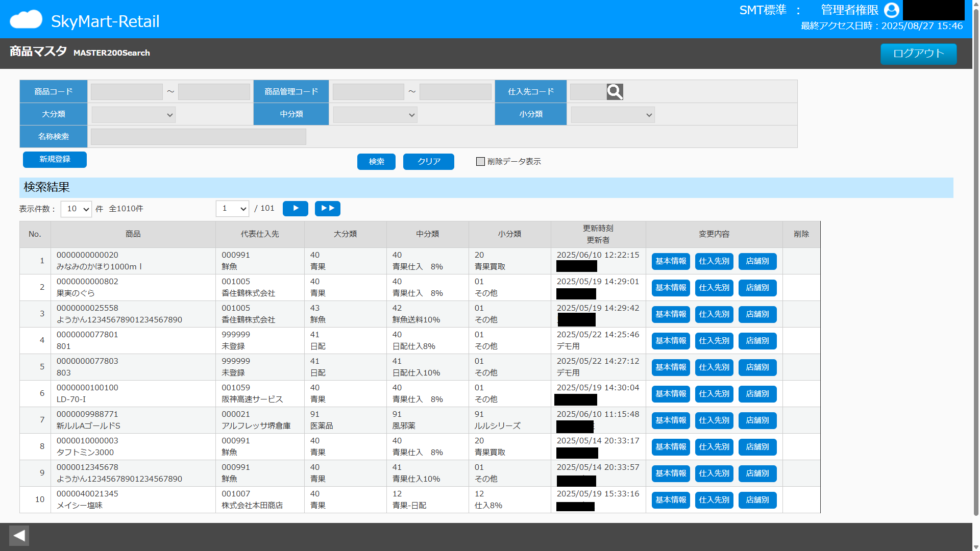This screenshot has height=551, width=980.
Task: Click the 検索 search button
Action: [376, 161]
